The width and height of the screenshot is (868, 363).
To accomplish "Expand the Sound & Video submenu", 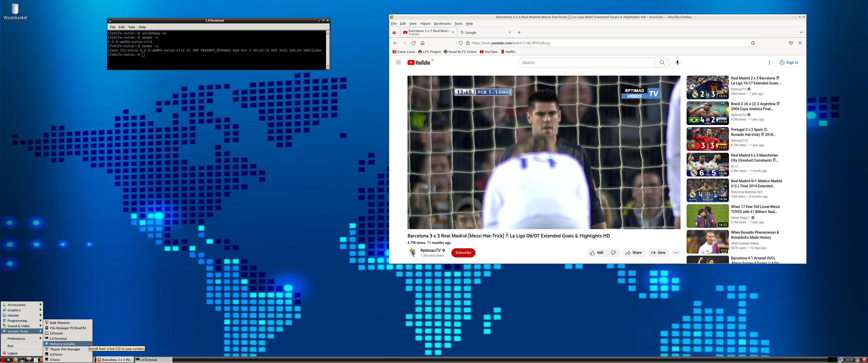I will tap(22, 326).
